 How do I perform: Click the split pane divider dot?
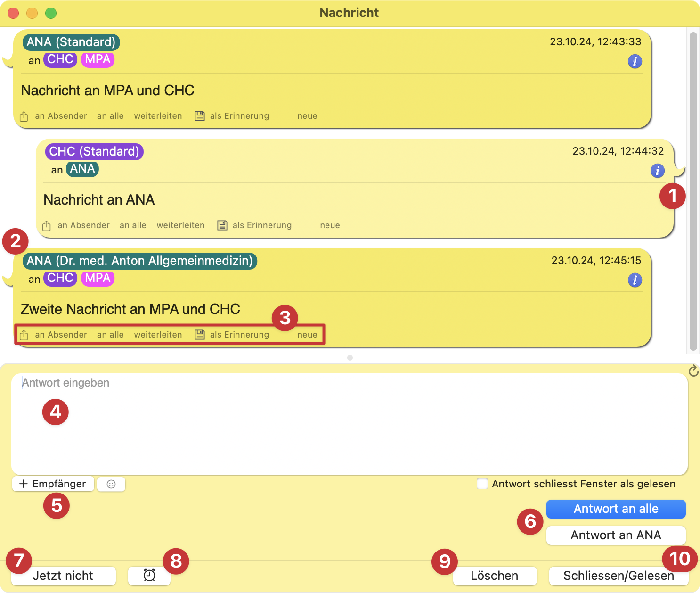click(350, 358)
